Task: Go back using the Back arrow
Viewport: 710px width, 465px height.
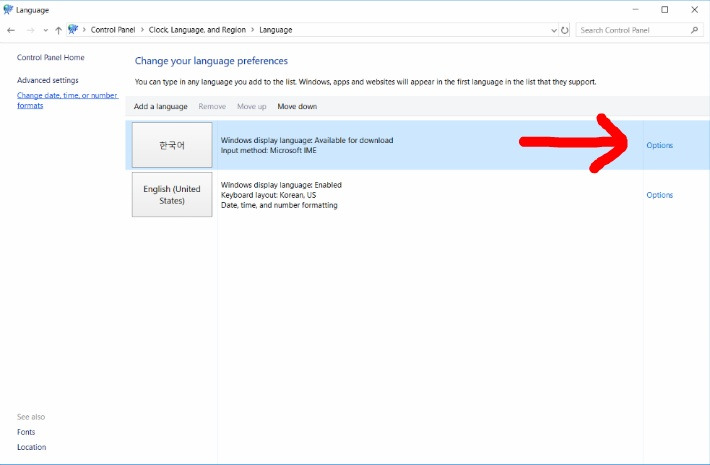Action: (11, 30)
